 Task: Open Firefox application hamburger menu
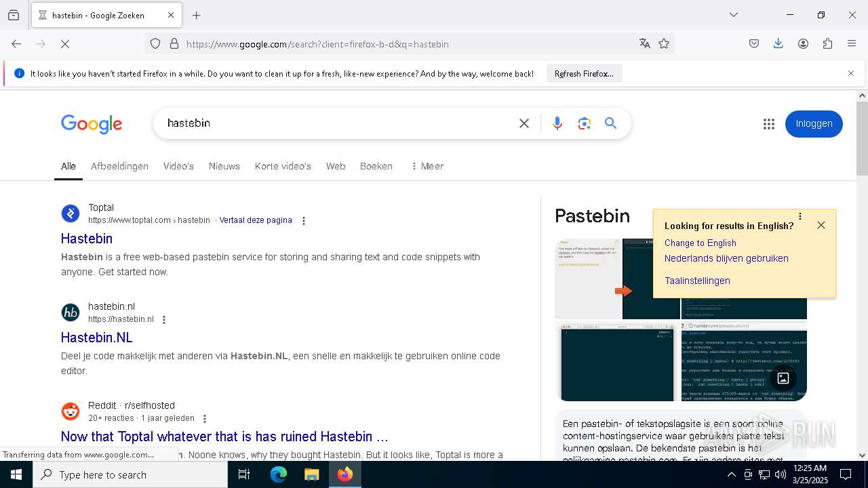pyautogui.click(x=852, y=44)
